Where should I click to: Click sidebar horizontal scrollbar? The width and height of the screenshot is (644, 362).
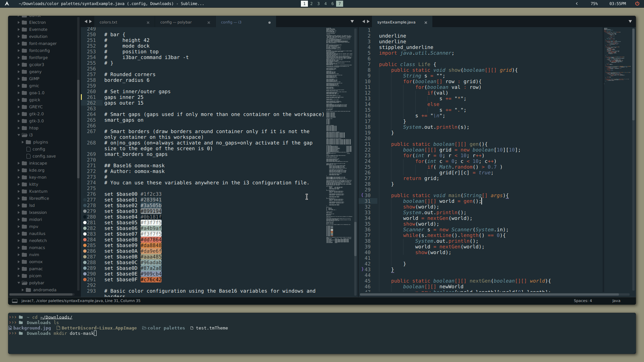pyautogui.click(x=41, y=295)
